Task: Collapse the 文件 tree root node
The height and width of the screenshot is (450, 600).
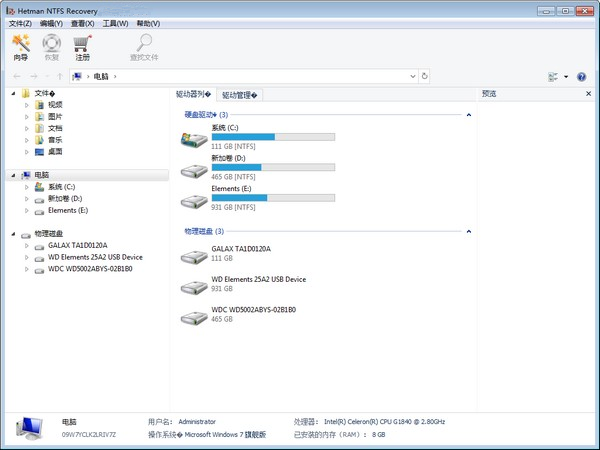Action: coord(13,93)
